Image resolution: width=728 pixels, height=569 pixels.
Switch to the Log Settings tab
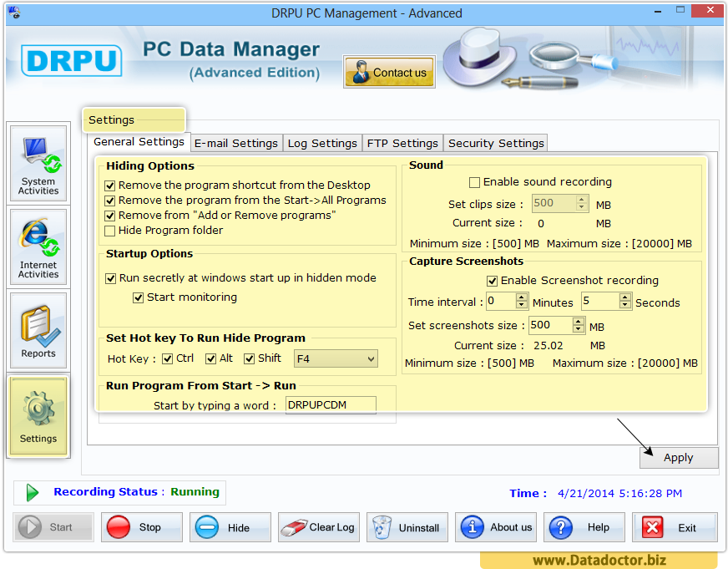pos(322,144)
